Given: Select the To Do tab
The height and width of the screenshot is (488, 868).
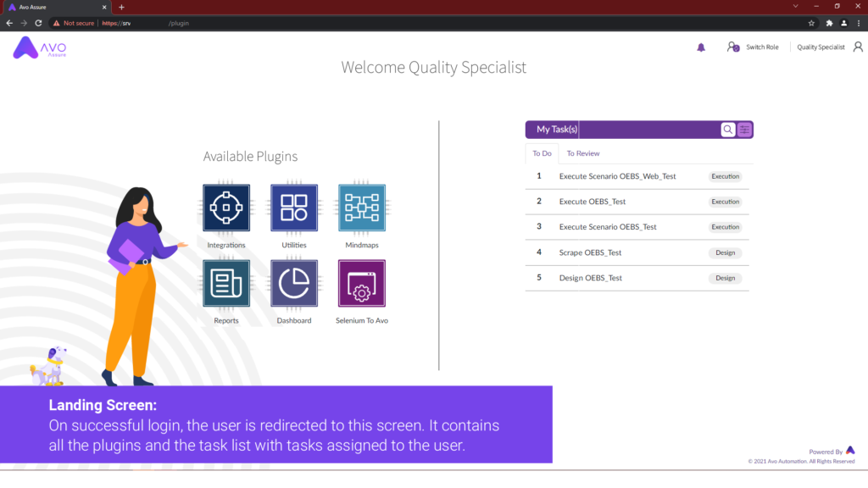Looking at the screenshot, I should click(x=542, y=153).
